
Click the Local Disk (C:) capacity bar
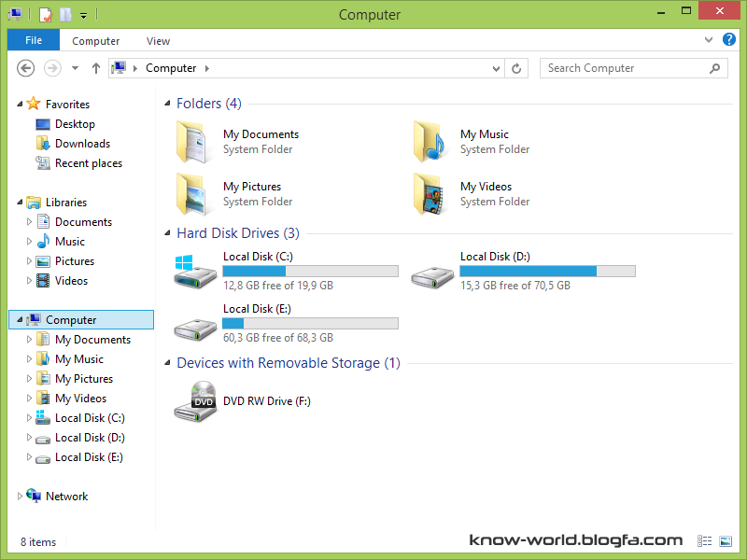(310, 271)
